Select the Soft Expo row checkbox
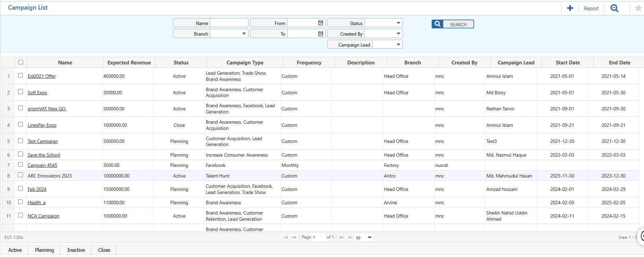The image size is (644, 257). (21, 92)
